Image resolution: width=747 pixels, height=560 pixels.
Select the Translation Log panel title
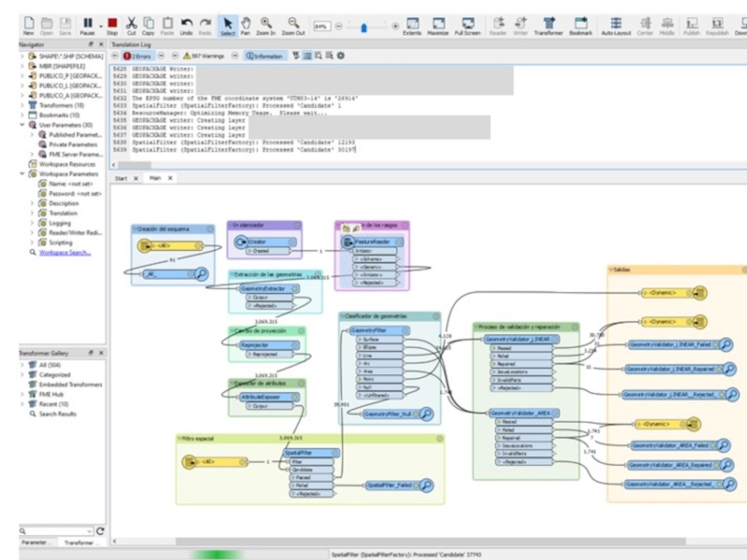(x=131, y=44)
